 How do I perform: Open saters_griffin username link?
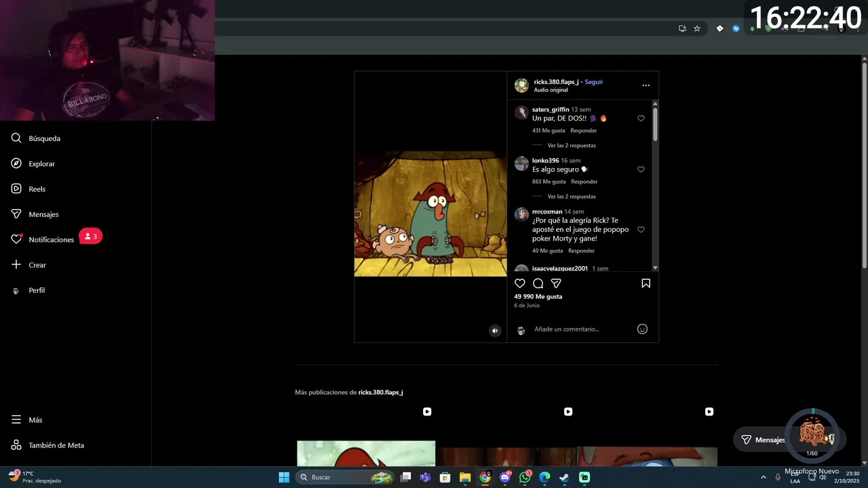coord(551,110)
